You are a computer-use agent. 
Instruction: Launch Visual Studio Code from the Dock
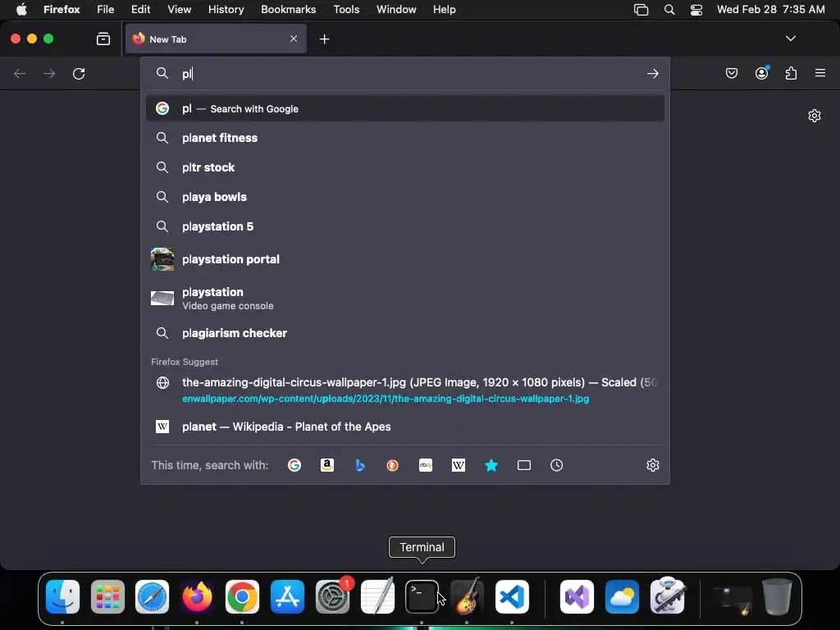pyautogui.click(x=512, y=596)
